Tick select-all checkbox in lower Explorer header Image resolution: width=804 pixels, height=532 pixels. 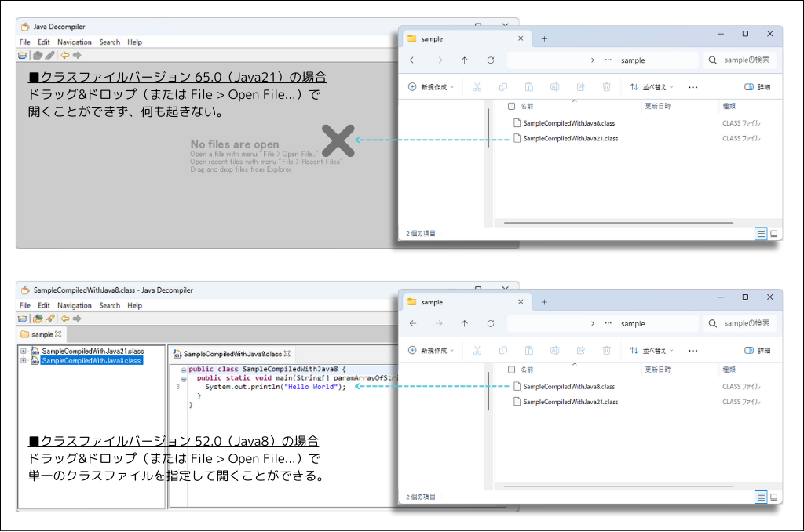tap(512, 370)
